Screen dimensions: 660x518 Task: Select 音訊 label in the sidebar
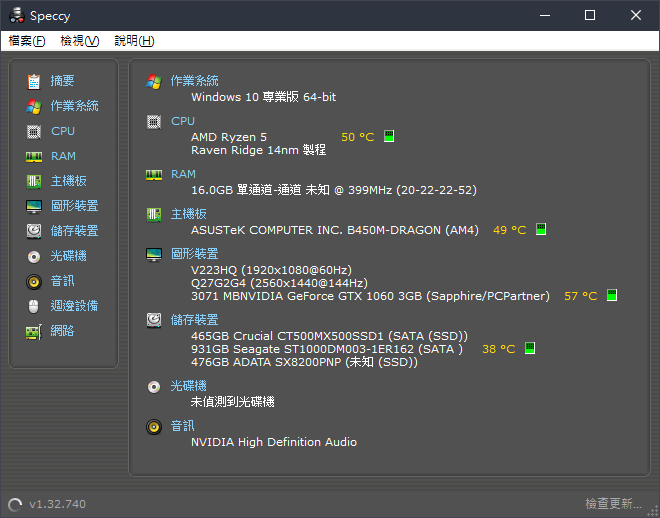point(62,281)
